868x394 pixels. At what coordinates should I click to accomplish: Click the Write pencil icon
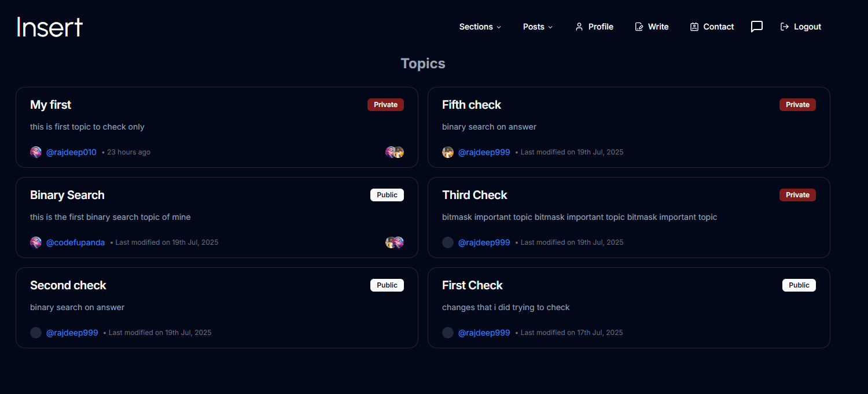pyautogui.click(x=638, y=26)
